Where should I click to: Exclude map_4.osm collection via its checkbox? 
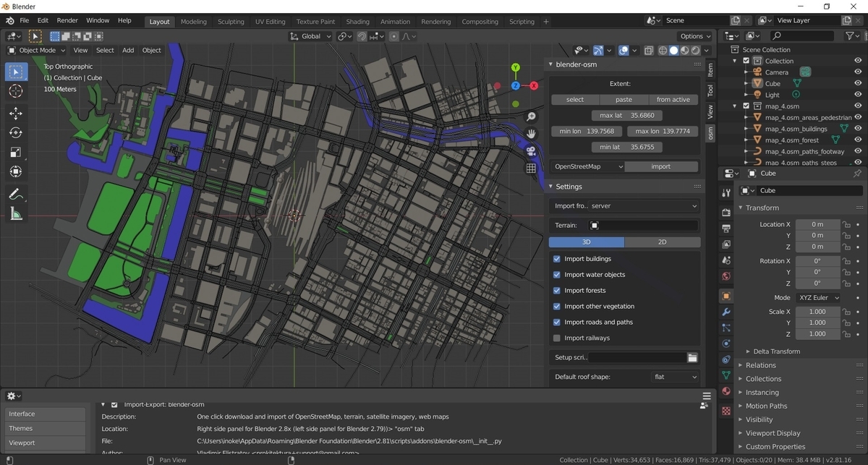(746, 106)
